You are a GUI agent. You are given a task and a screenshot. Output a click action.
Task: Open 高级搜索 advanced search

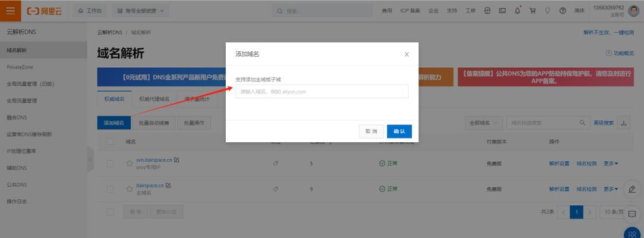pyautogui.click(x=604, y=123)
